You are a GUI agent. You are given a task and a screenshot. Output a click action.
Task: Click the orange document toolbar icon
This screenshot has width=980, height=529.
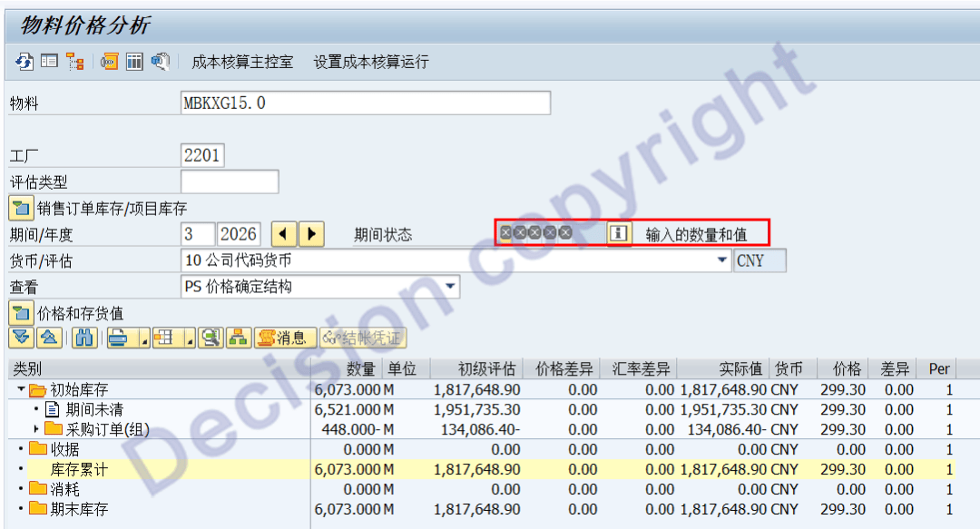[x=110, y=62]
